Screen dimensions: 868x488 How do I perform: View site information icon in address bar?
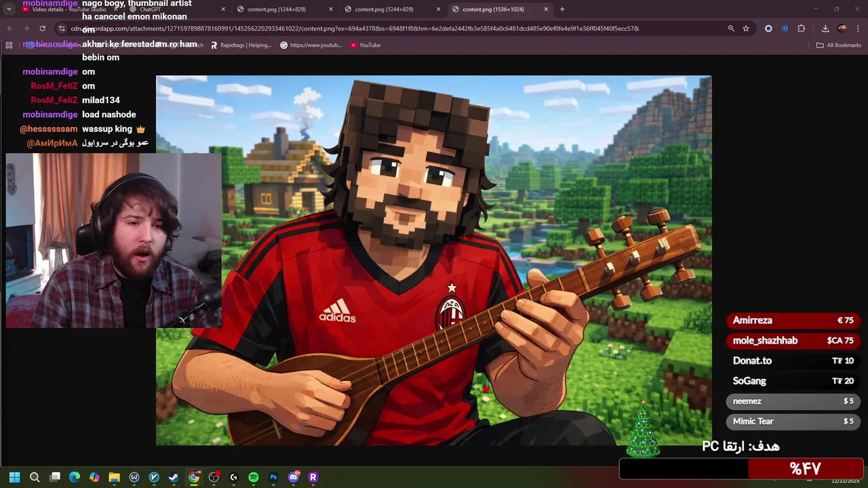click(x=62, y=28)
